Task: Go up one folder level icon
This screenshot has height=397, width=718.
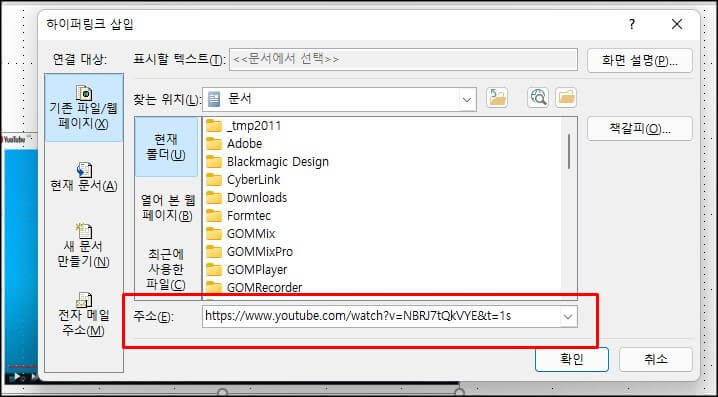Action: tap(497, 98)
